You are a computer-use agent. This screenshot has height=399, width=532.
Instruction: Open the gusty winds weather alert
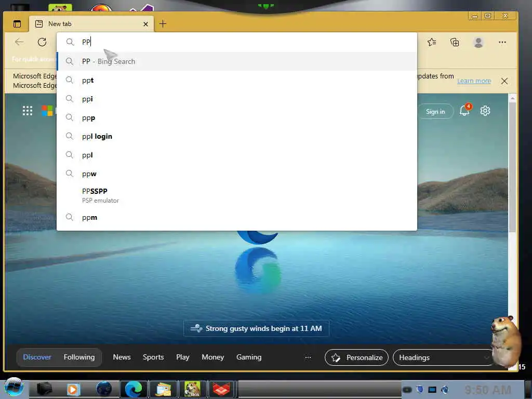pyautogui.click(x=256, y=328)
